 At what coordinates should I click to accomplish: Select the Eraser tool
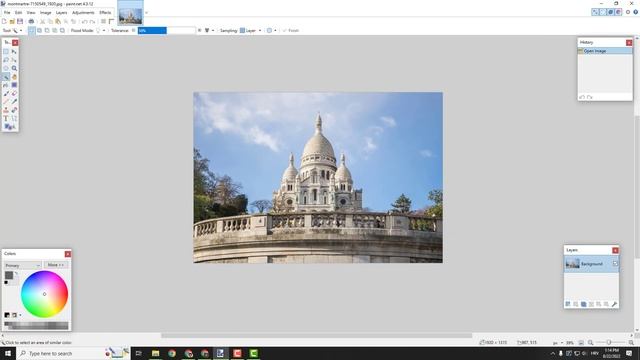pos(14,93)
